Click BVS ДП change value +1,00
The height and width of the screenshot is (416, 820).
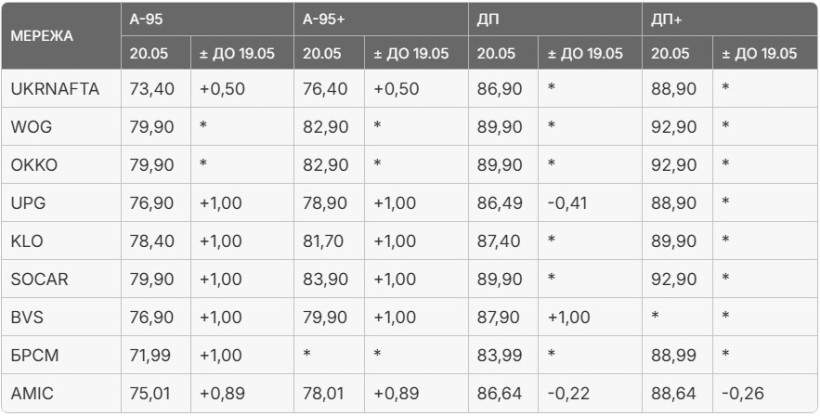coord(568,317)
